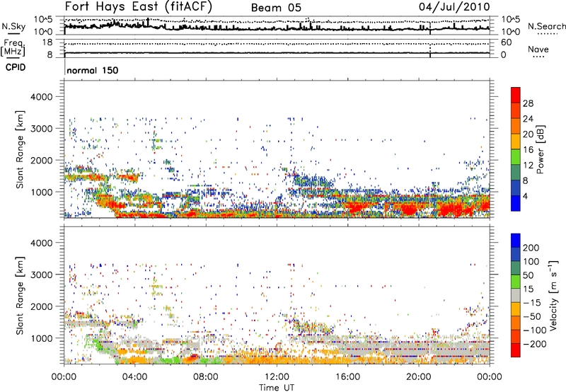Click the "Nave" legend label
This screenshot has height=392, width=566.
point(538,50)
